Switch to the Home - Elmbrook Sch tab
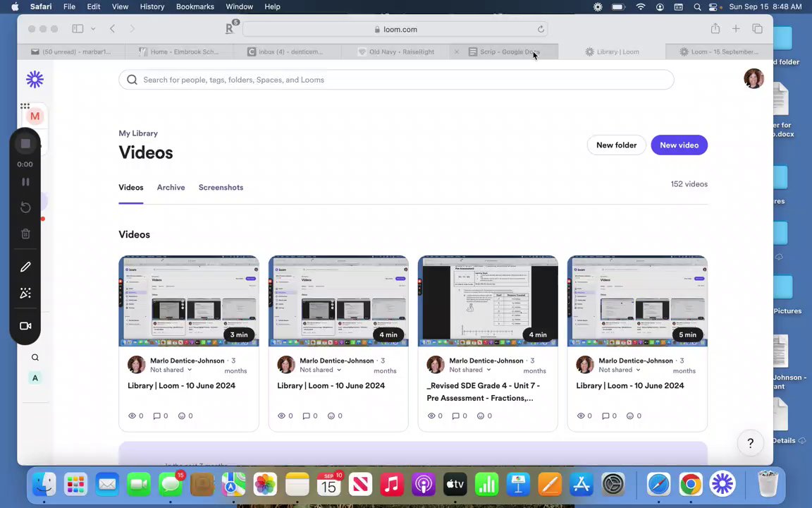This screenshot has width=812, height=508. tap(179, 52)
